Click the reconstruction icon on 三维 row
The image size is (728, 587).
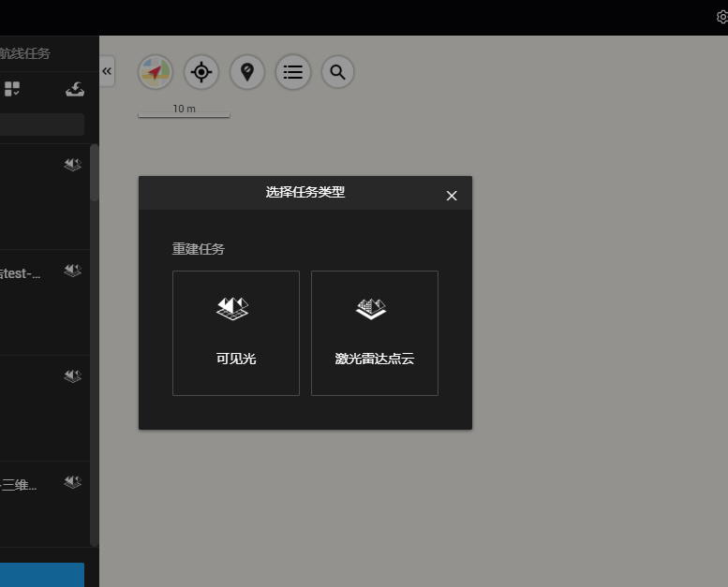click(73, 482)
